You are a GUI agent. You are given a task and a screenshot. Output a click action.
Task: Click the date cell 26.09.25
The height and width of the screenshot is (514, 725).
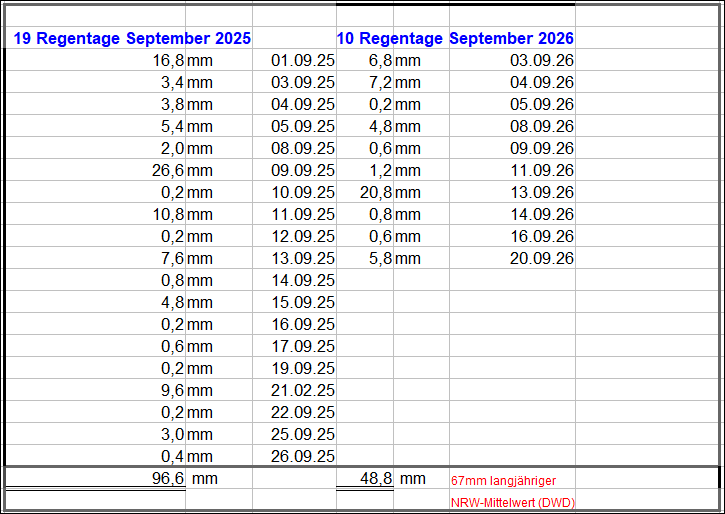click(303, 457)
